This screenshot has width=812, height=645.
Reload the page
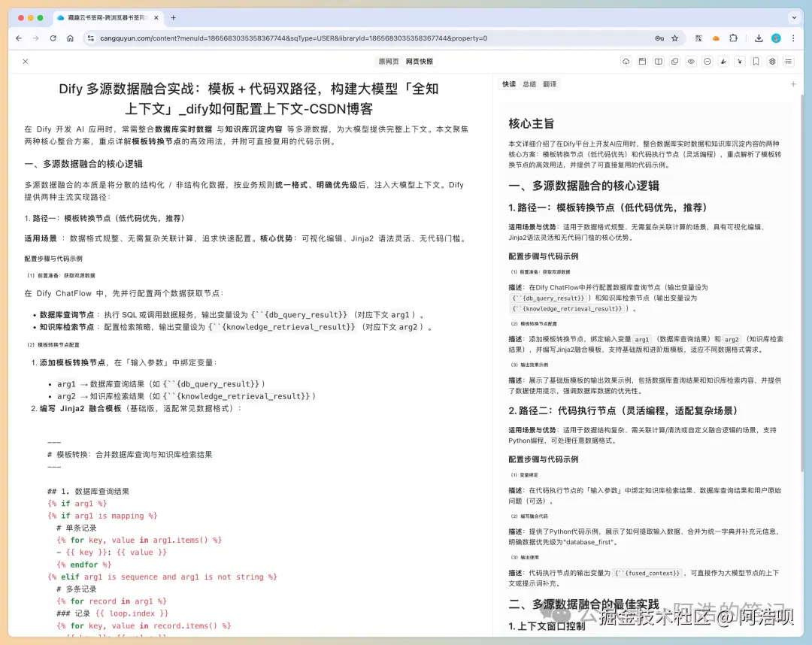click(x=53, y=38)
